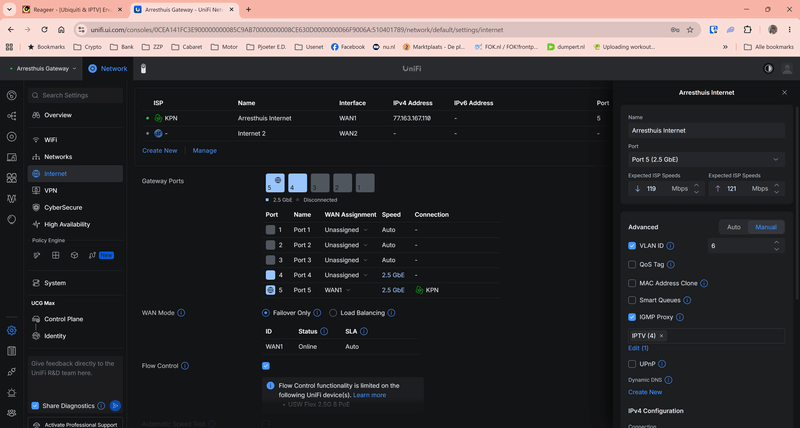Open the WiFi settings menu item
Screen dimensions: 800x428
(x=75, y=140)
